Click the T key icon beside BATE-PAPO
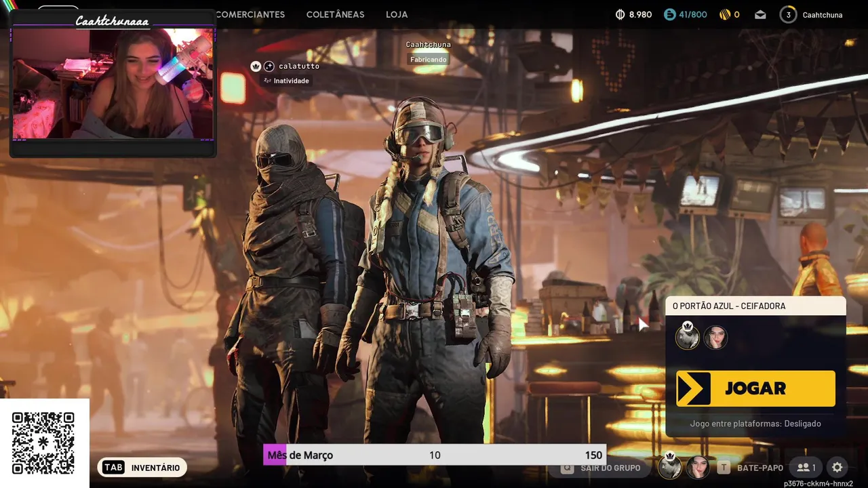This screenshot has width=868, height=488. (724, 468)
